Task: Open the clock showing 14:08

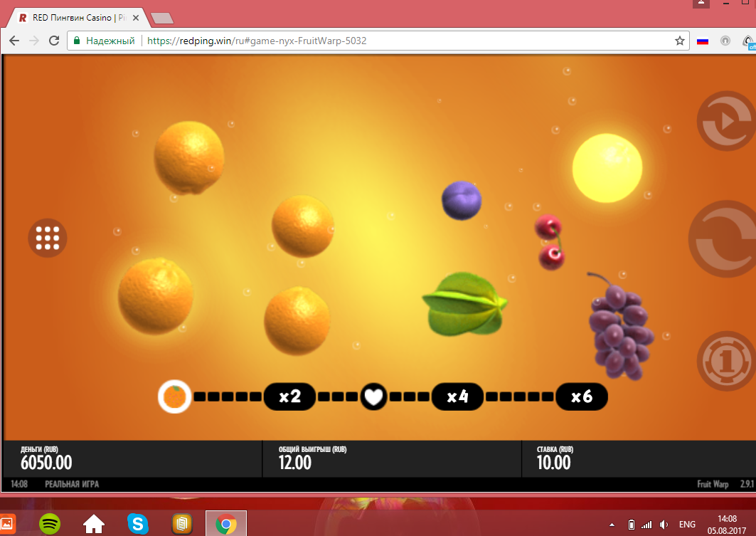Action: pos(727,525)
